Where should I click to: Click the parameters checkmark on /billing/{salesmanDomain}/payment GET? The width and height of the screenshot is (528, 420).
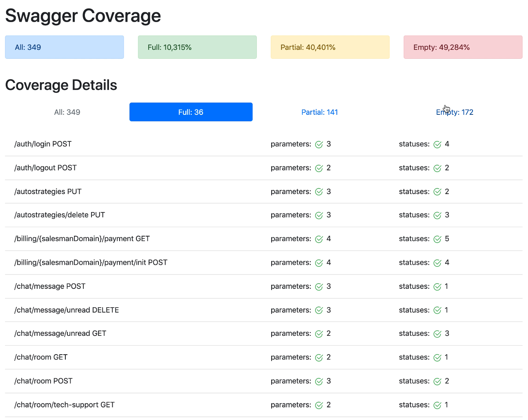pos(319,239)
